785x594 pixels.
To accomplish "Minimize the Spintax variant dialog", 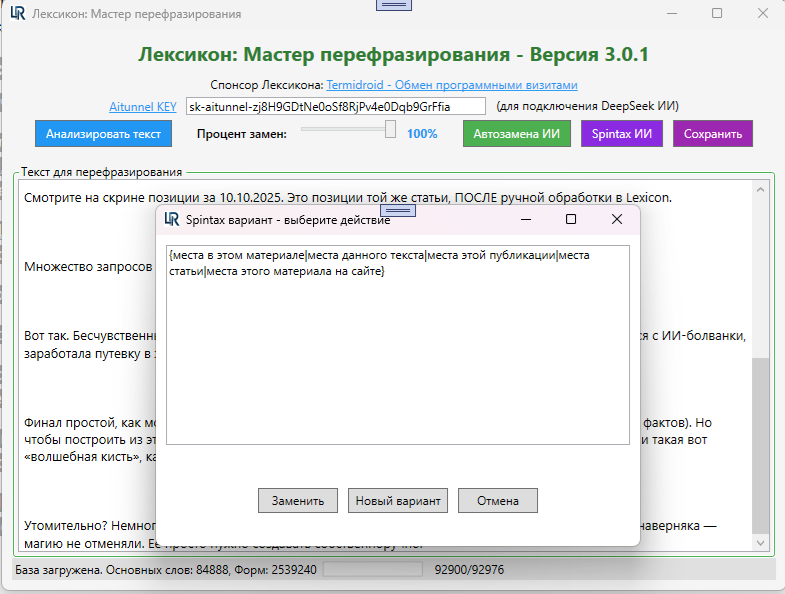I will tap(525, 219).
